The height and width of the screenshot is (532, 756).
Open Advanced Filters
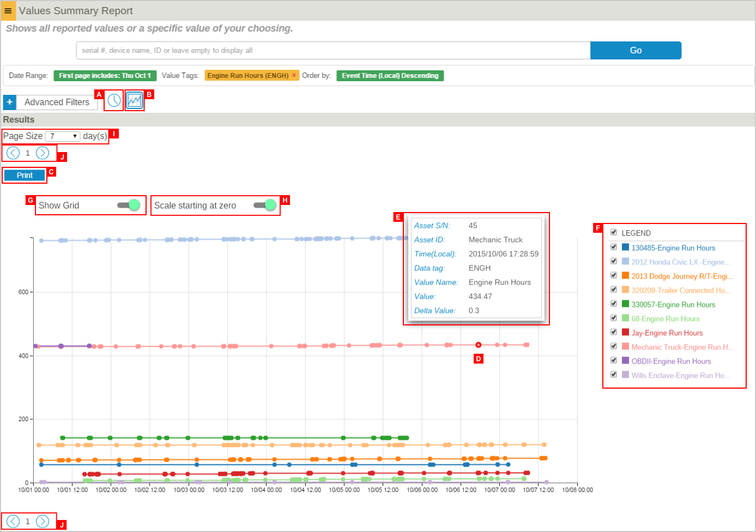click(57, 102)
